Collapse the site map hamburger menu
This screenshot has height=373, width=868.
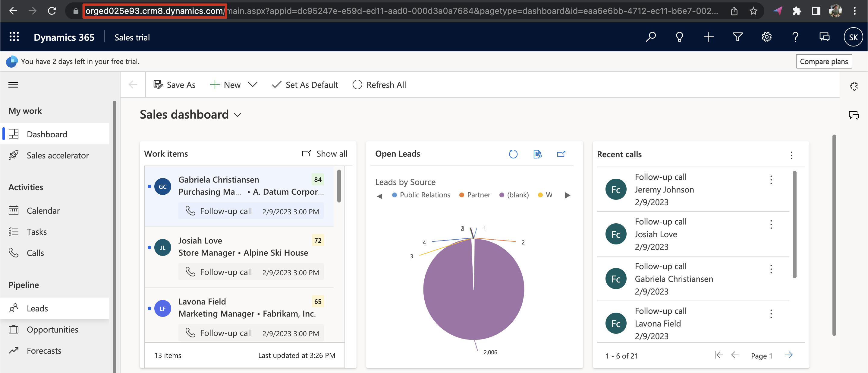point(14,85)
